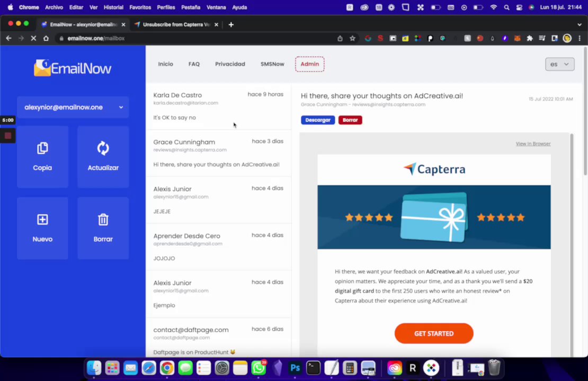Open the JEJEJE email from Alexis Junior
Screen dimensions: 588x381
click(218, 200)
